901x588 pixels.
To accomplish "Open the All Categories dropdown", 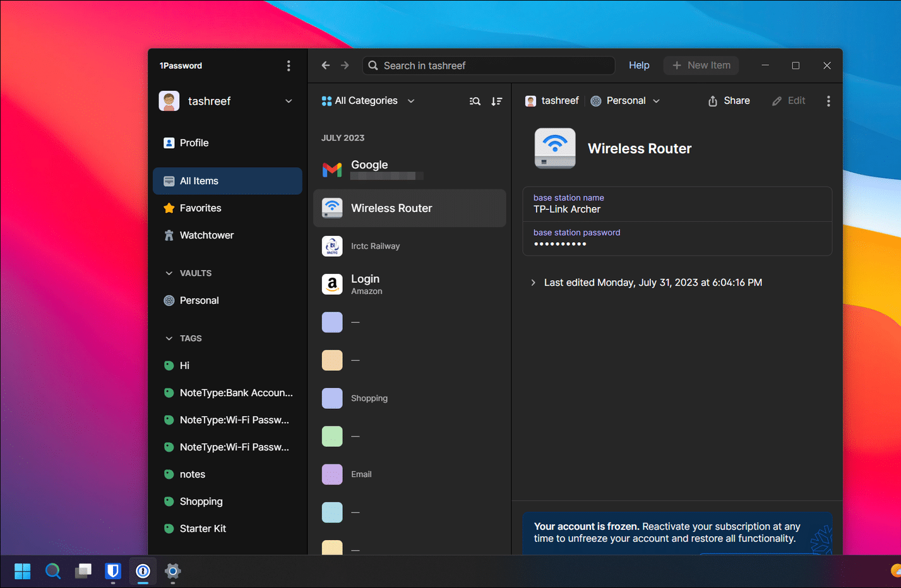I will point(368,101).
